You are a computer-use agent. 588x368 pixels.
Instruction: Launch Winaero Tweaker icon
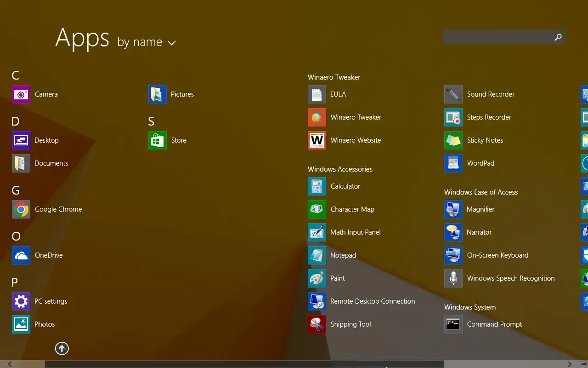click(x=317, y=117)
